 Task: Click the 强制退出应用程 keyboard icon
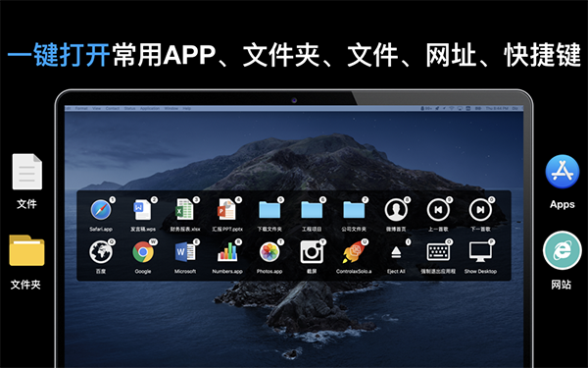click(438, 252)
